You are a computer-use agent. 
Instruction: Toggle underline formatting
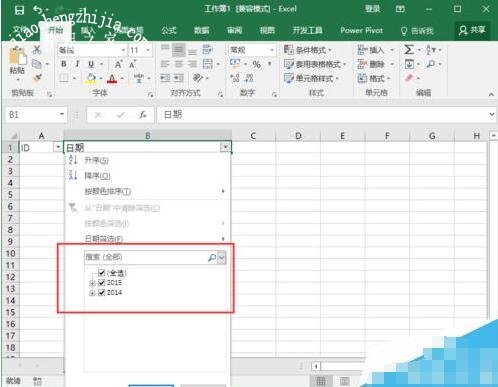[x=91, y=64]
